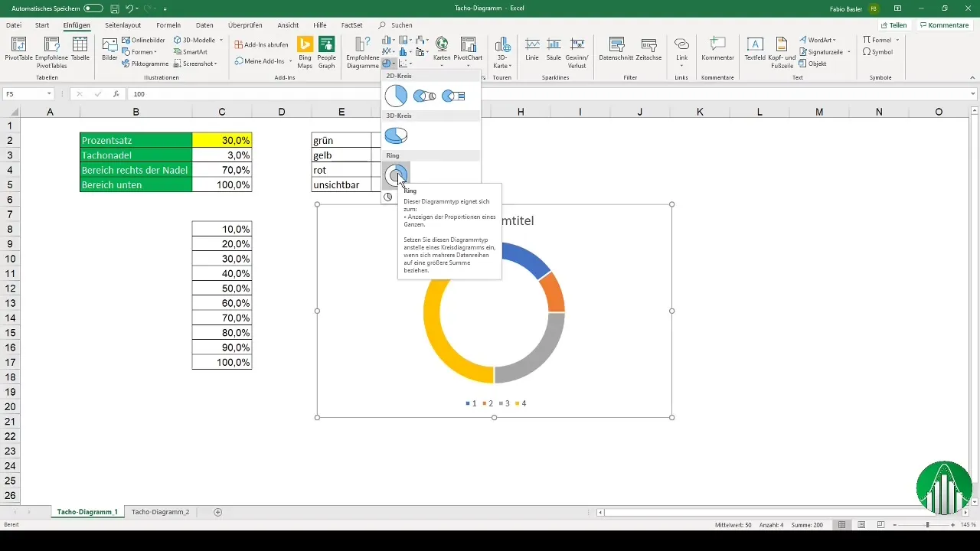Image resolution: width=980 pixels, height=551 pixels.
Task: Add a new sheet with plus button
Action: [x=218, y=511]
